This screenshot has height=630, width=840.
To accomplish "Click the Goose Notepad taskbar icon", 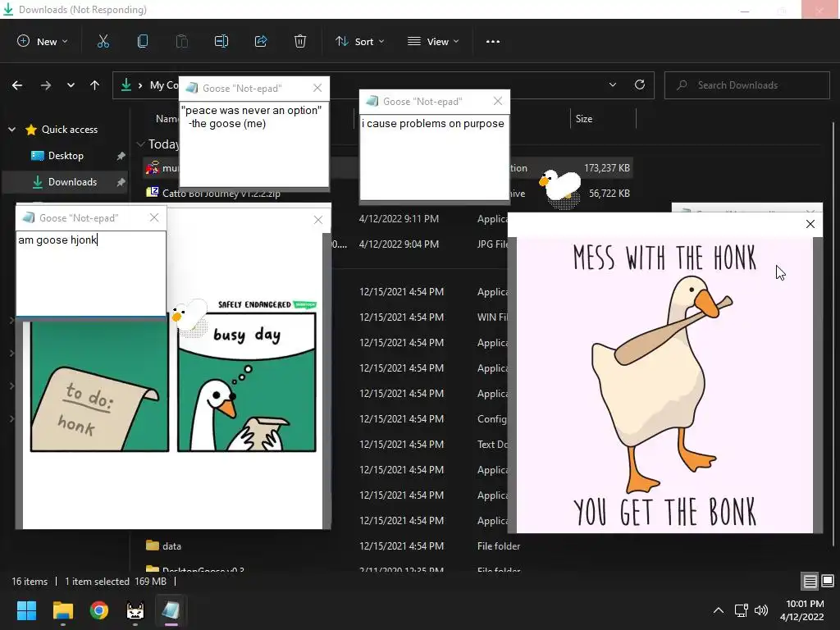I will 171,610.
